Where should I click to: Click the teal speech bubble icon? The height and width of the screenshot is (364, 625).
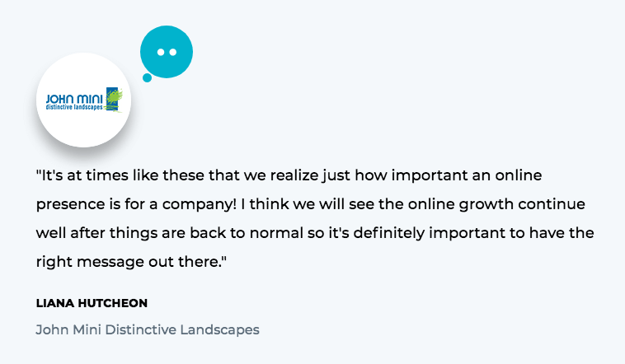pyautogui.click(x=167, y=51)
